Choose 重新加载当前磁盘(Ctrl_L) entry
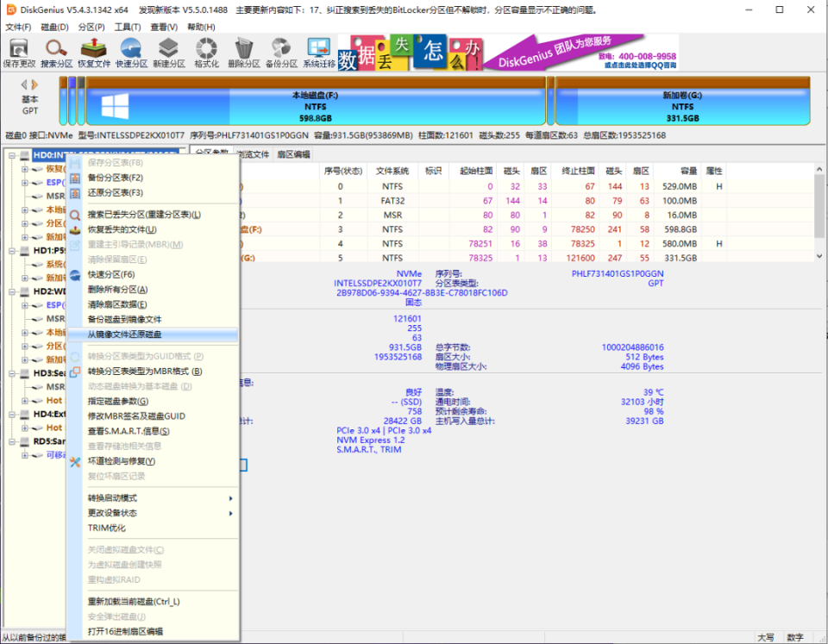The height and width of the screenshot is (644, 828). [x=154, y=602]
